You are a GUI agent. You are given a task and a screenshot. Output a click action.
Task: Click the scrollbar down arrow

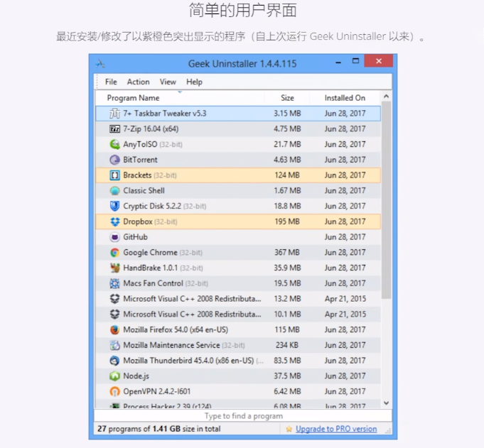click(386, 403)
